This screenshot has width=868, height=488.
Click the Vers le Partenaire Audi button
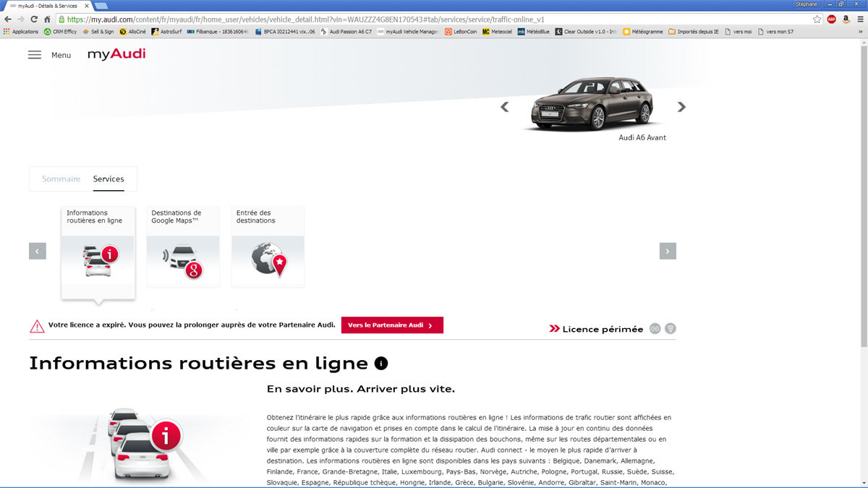point(391,325)
